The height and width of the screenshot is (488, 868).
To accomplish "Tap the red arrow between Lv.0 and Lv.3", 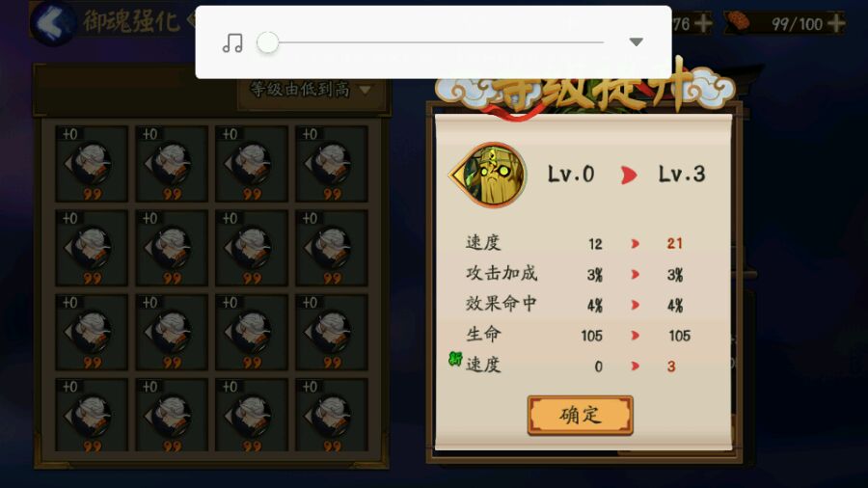I will (x=628, y=175).
